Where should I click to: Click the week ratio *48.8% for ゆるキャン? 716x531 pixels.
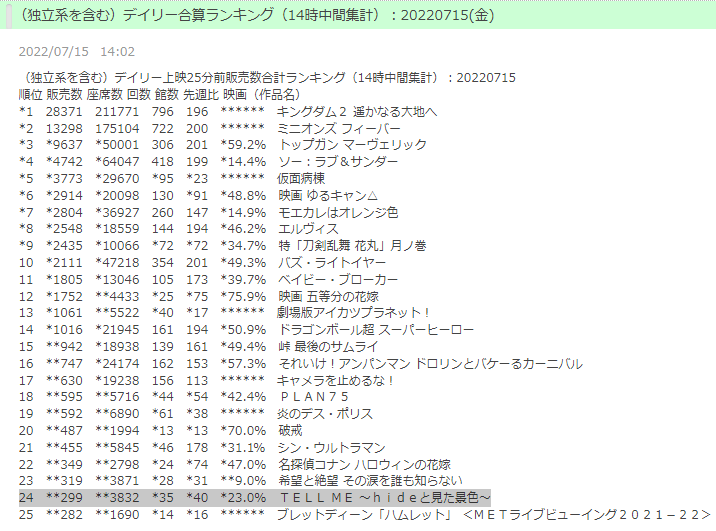point(243,195)
